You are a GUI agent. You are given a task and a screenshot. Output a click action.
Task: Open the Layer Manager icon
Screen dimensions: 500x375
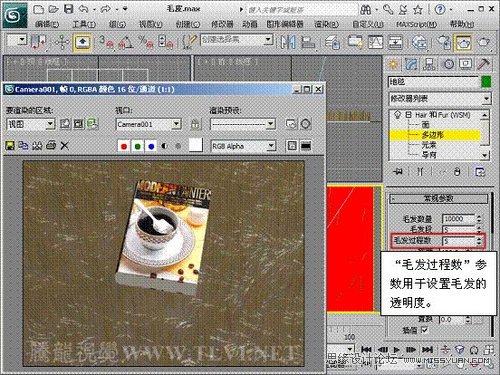332,42
